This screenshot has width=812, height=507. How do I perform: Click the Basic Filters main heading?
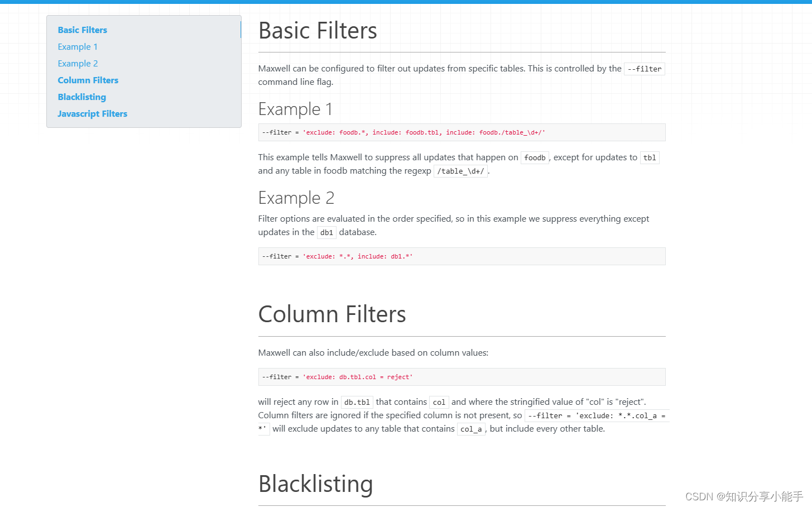pyautogui.click(x=318, y=31)
